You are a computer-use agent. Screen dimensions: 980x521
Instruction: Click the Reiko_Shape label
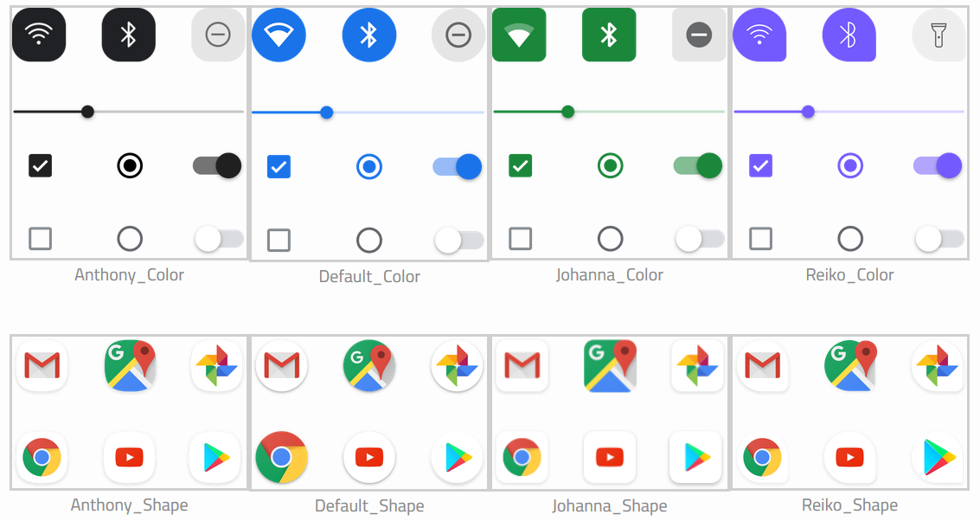point(849,505)
